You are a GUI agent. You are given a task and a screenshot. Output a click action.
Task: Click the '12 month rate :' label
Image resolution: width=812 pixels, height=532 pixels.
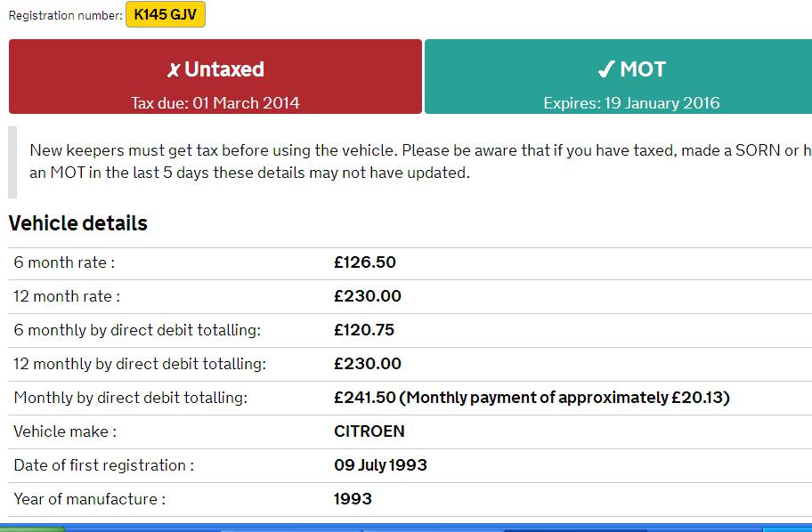click(x=67, y=296)
